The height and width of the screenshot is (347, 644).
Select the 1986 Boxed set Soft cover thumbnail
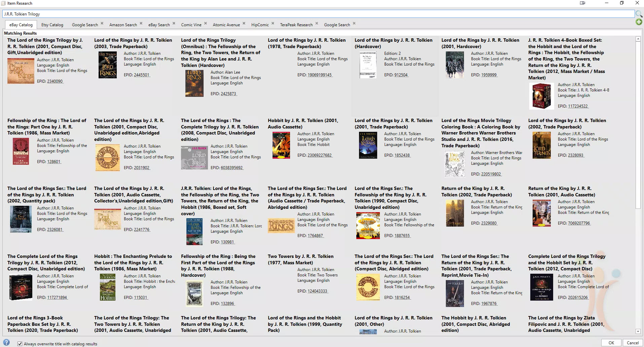[194, 232]
